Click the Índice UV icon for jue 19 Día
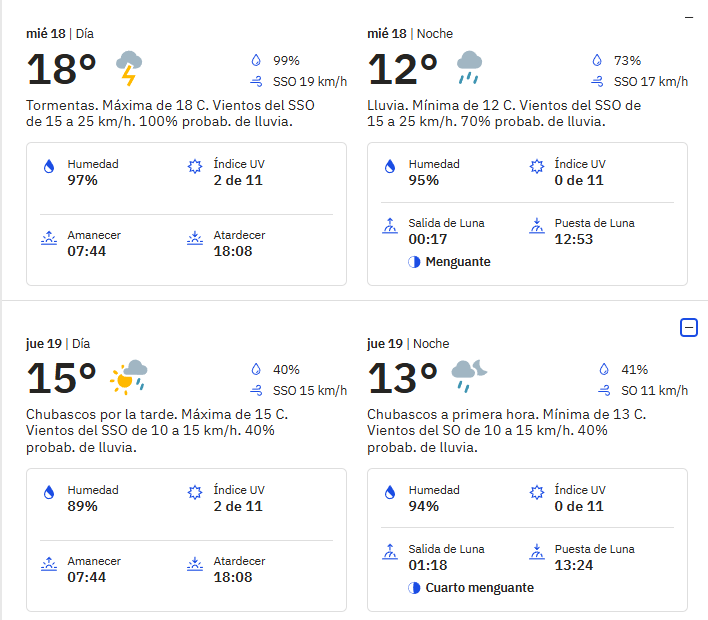 pyautogui.click(x=195, y=492)
